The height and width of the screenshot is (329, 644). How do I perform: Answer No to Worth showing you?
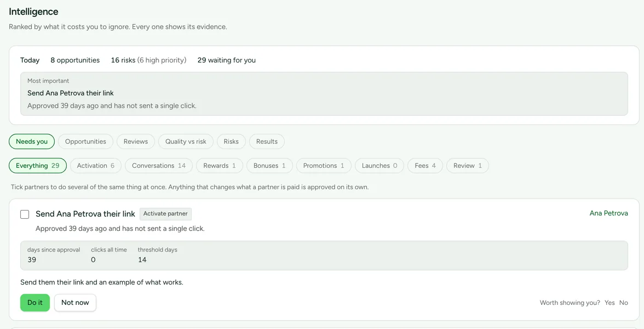coord(623,303)
